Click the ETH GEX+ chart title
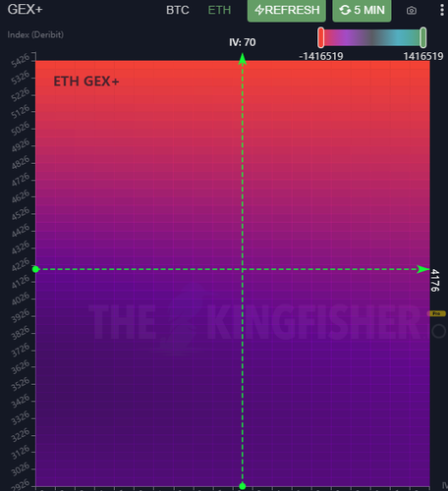448x491 pixels. 86,82
